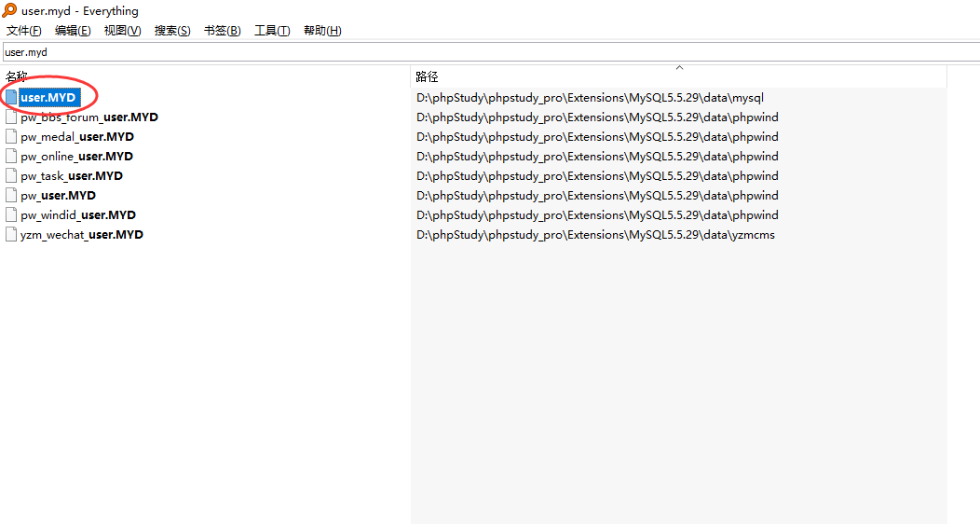The width and height of the screenshot is (980, 524).
Task: Click the phpwind path for pw_online_user.MYD
Action: [597, 157]
